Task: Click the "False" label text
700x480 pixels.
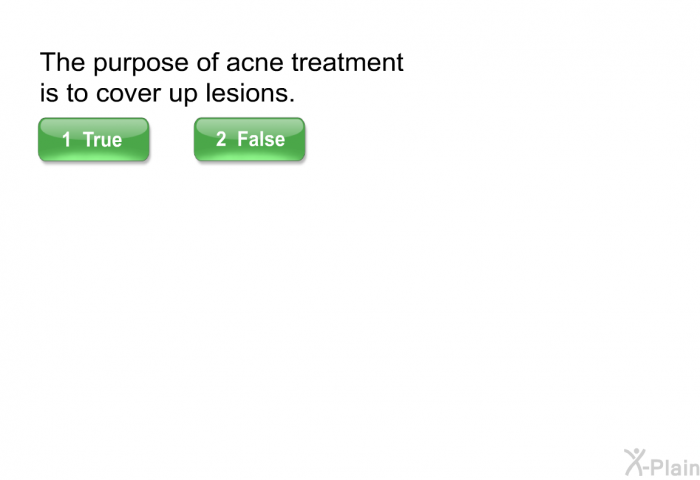Action: pos(261,139)
